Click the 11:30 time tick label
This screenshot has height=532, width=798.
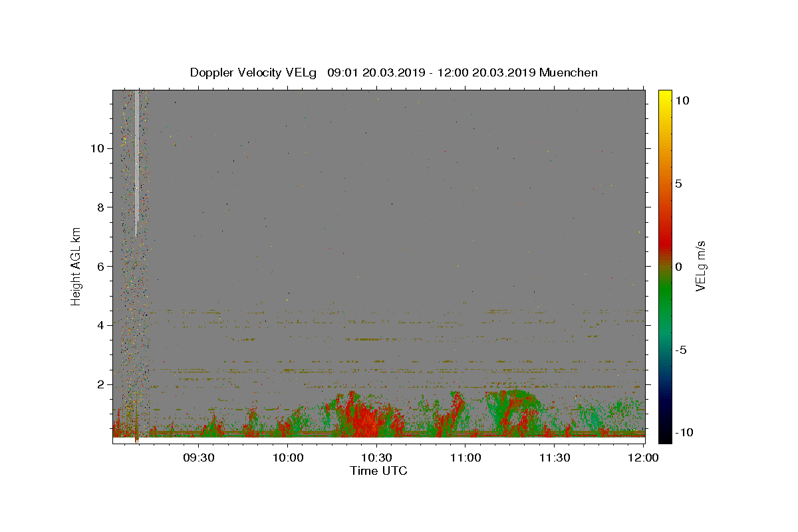tap(555, 458)
